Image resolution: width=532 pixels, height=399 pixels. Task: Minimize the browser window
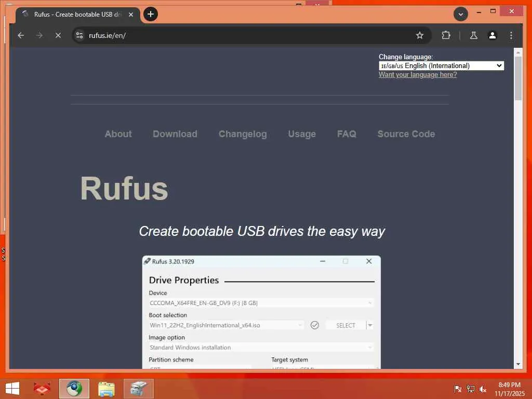pos(478,12)
